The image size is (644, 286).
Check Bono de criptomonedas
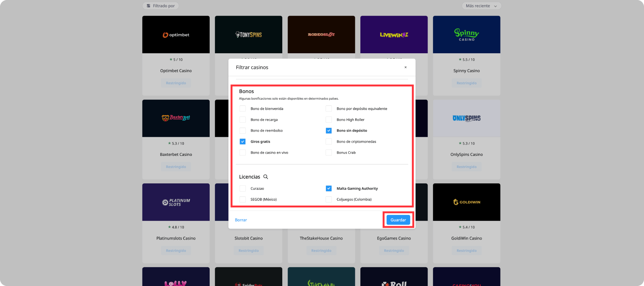coord(329,142)
